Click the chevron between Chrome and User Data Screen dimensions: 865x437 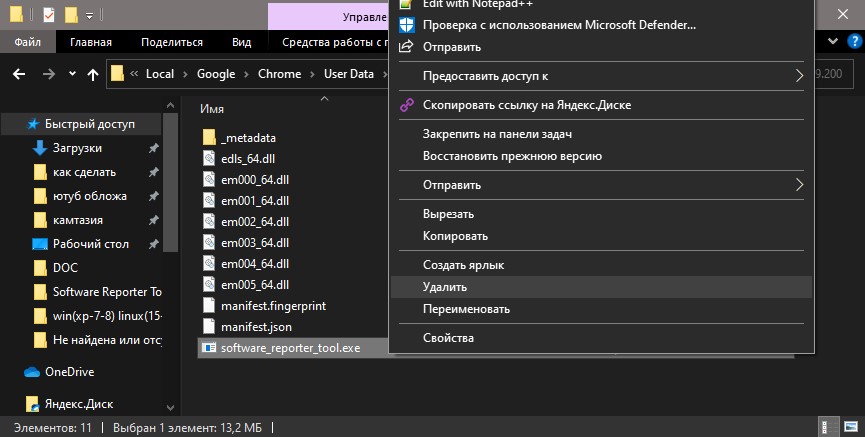[312, 74]
